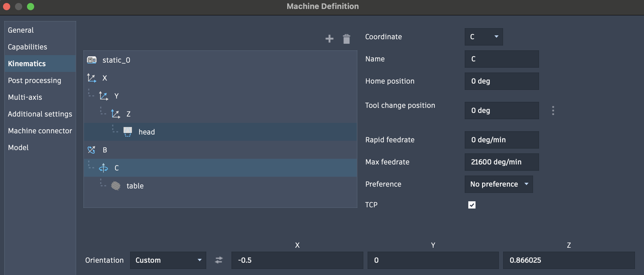Swap orientation direction with arrows icon

tap(219, 260)
